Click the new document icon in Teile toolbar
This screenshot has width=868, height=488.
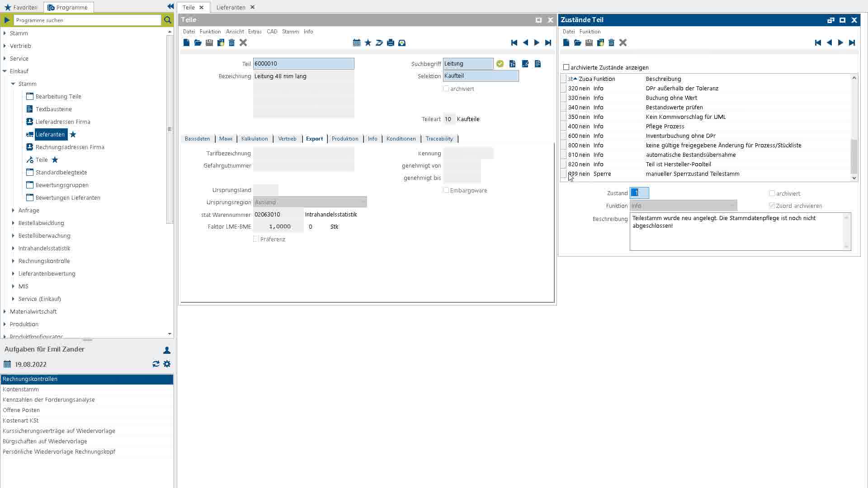(186, 42)
